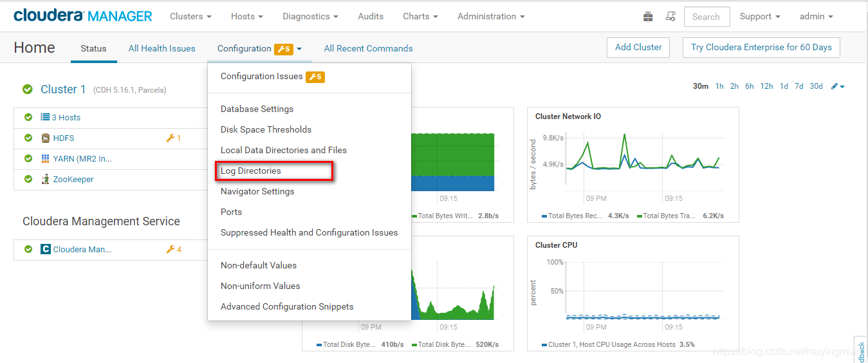The height and width of the screenshot is (363, 868).
Task: Toggle the Configuration tab dropdown arrow
Action: pyautogui.click(x=299, y=49)
